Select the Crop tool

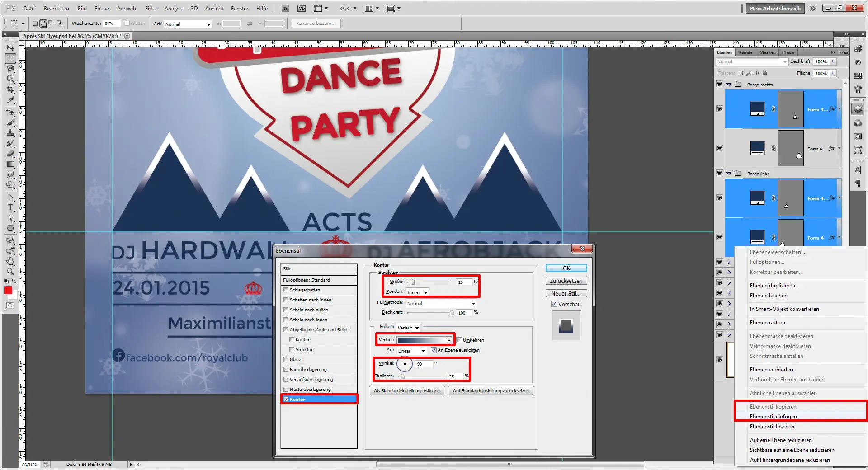point(10,90)
